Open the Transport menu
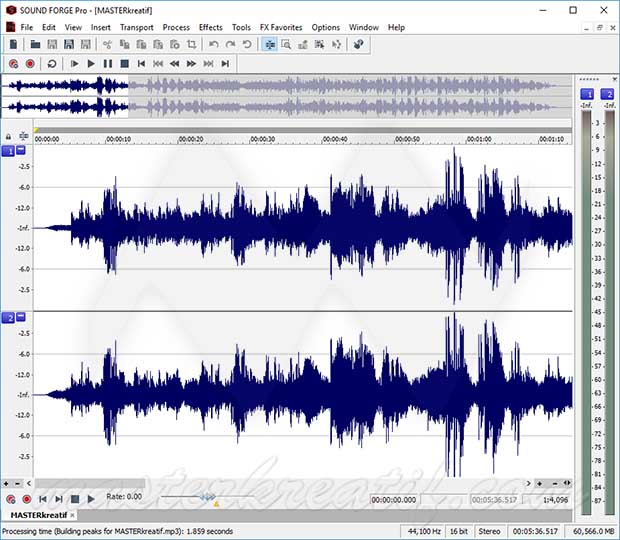 (x=137, y=27)
